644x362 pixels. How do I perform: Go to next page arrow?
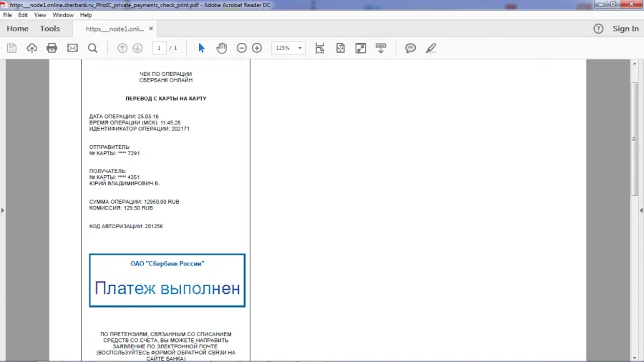coord(137,48)
